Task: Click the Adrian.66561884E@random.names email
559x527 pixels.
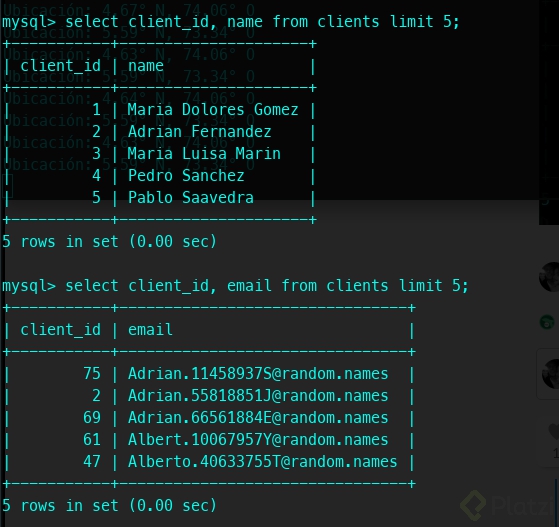Action: [x=258, y=418]
